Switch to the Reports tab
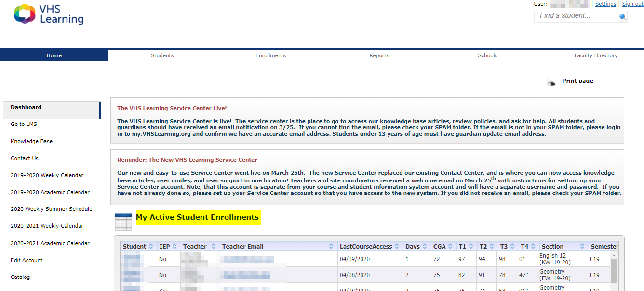This screenshot has height=291, width=644. click(379, 55)
